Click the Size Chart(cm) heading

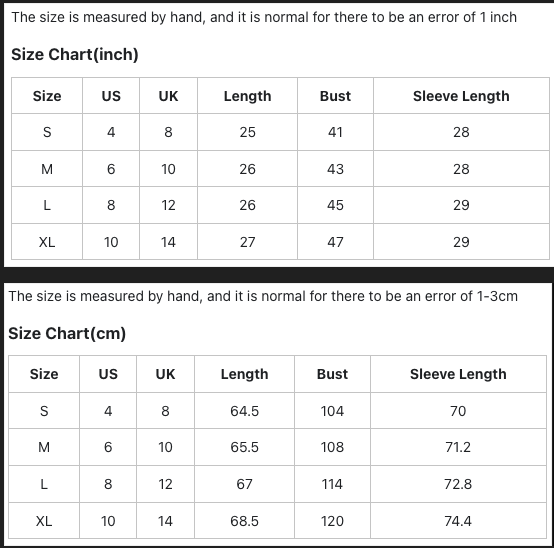point(67,333)
